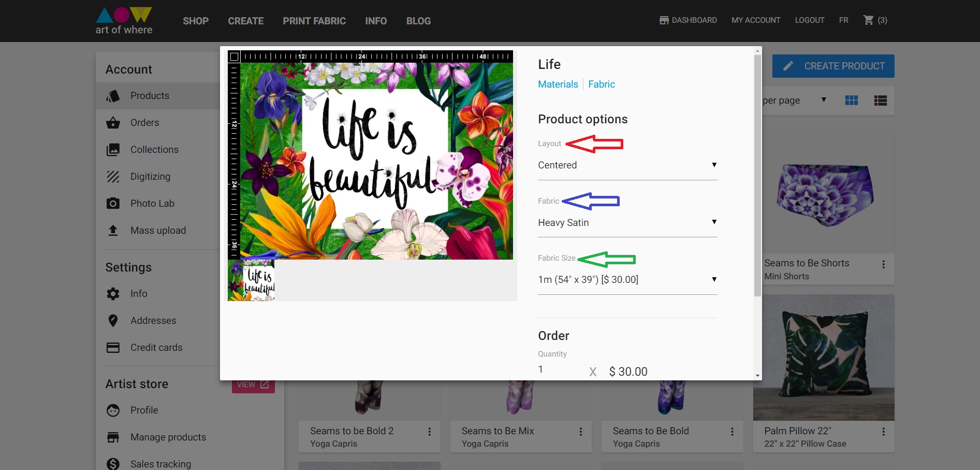Click the Seams to be Bold 2 title
980x470 pixels.
352,431
